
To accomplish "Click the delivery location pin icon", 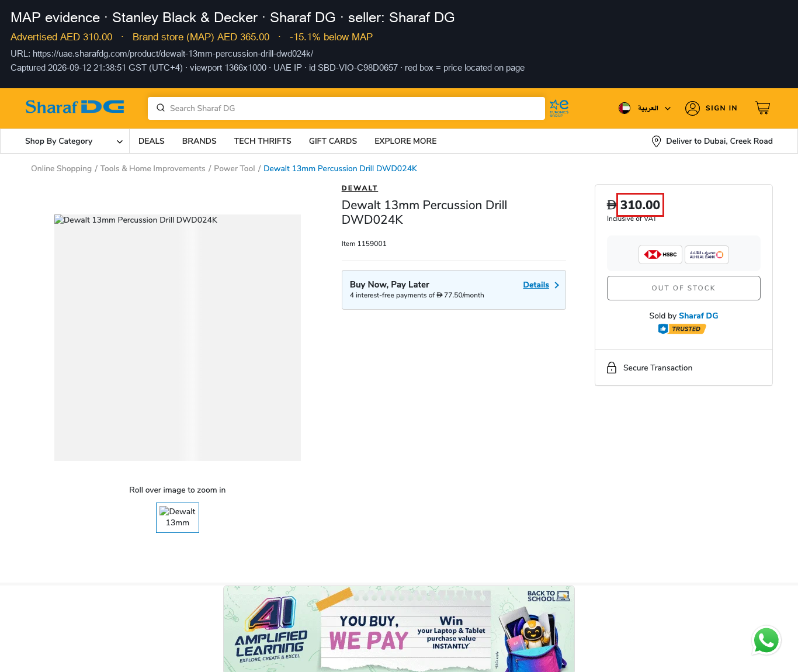I will [x=656, y=141].
